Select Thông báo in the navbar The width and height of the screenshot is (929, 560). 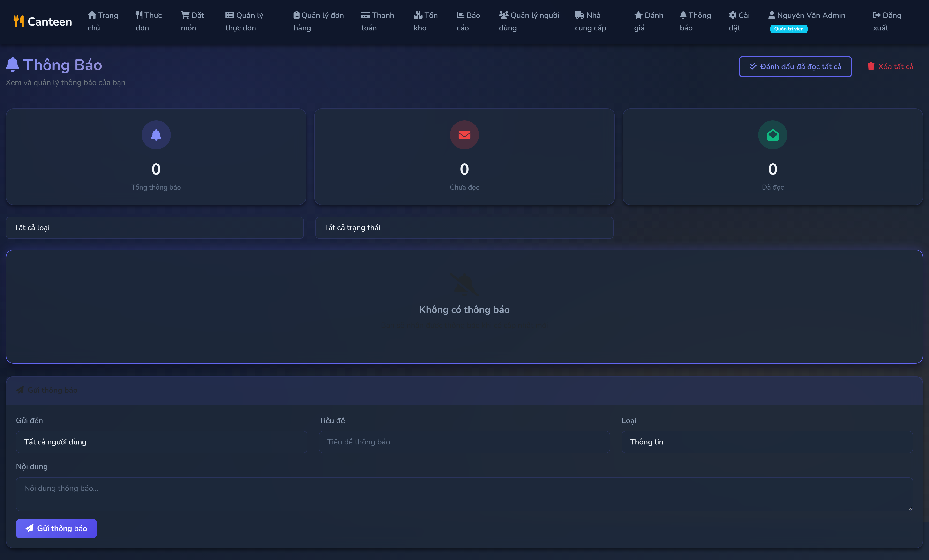coord(695,22)
